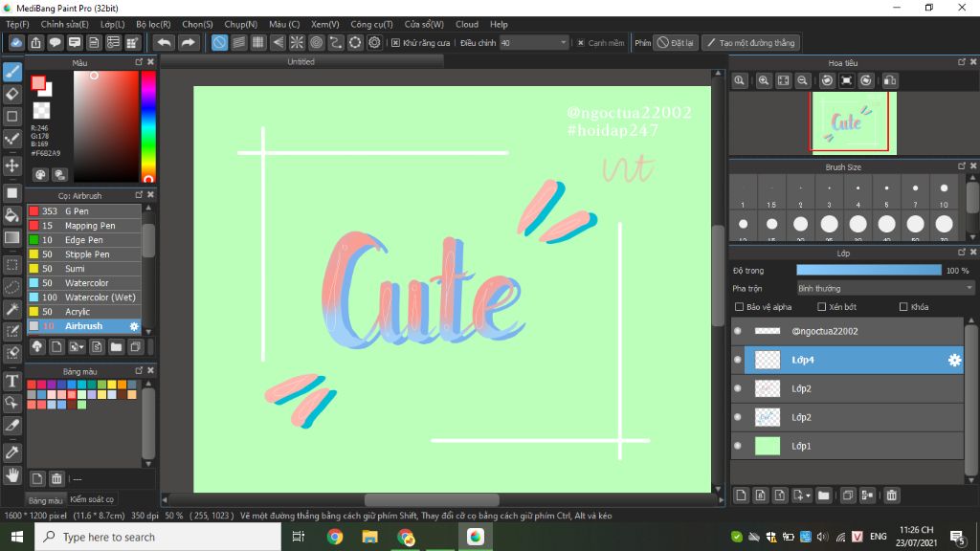Image resolution: width=980 pixels, height=551 pixels.
Task: Open Airbrush brush settings gear
Action: pyautogui.click(x=134, y=326)
